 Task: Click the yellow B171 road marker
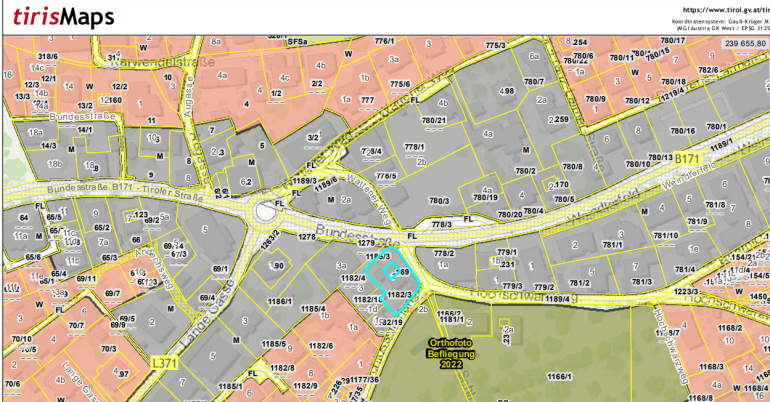tap(687, 159)
